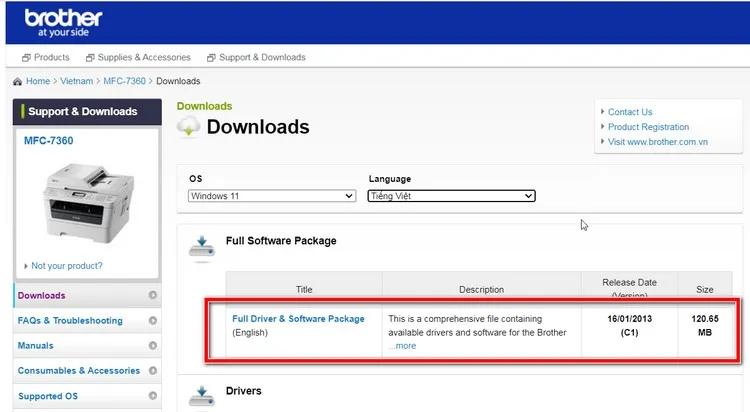Expand description with the ...more link
This screenshot has width=750, height=412.
(402, 346)
